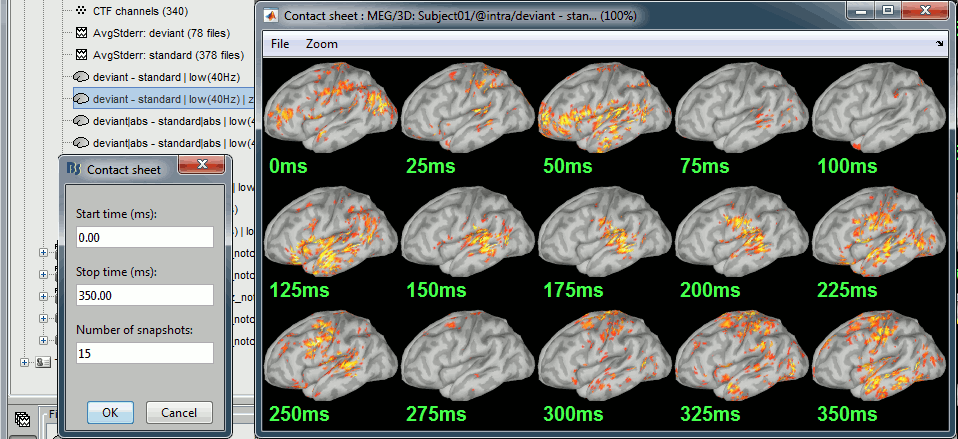The height and width of the screenshot is (439, 958).
Task: Click the AvgStderr: standard (378 files) icon
Action: (x=81, y=55)
